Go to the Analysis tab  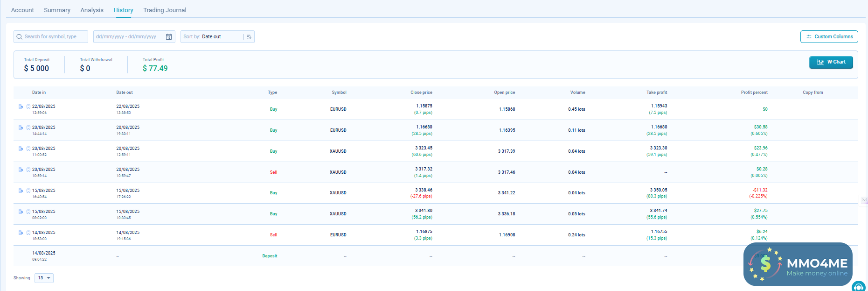[92, 10]
